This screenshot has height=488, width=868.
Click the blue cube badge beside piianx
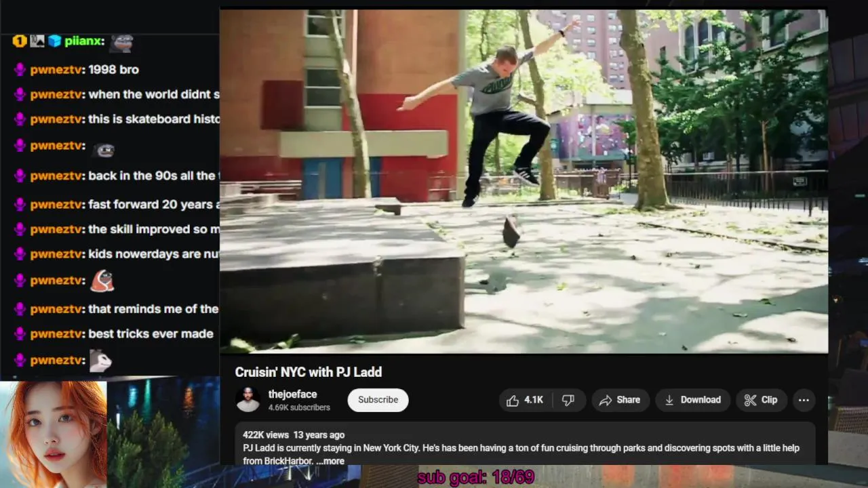(x=54, y=41)
